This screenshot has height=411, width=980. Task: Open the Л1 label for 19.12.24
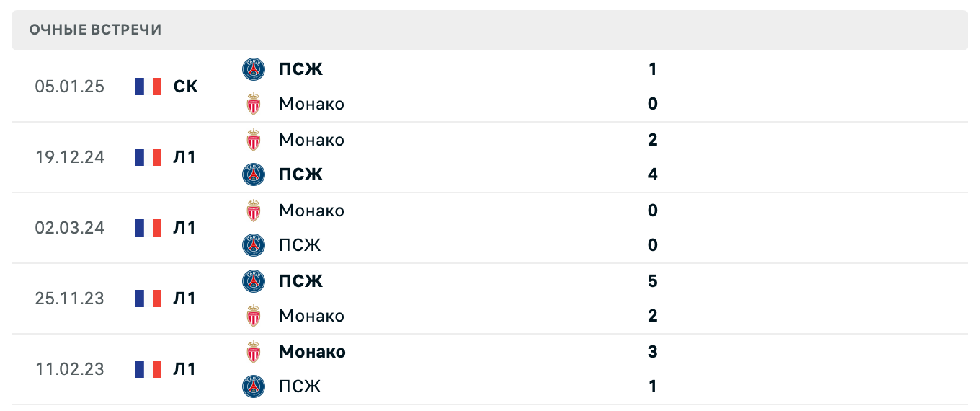[x=184, y=157]
